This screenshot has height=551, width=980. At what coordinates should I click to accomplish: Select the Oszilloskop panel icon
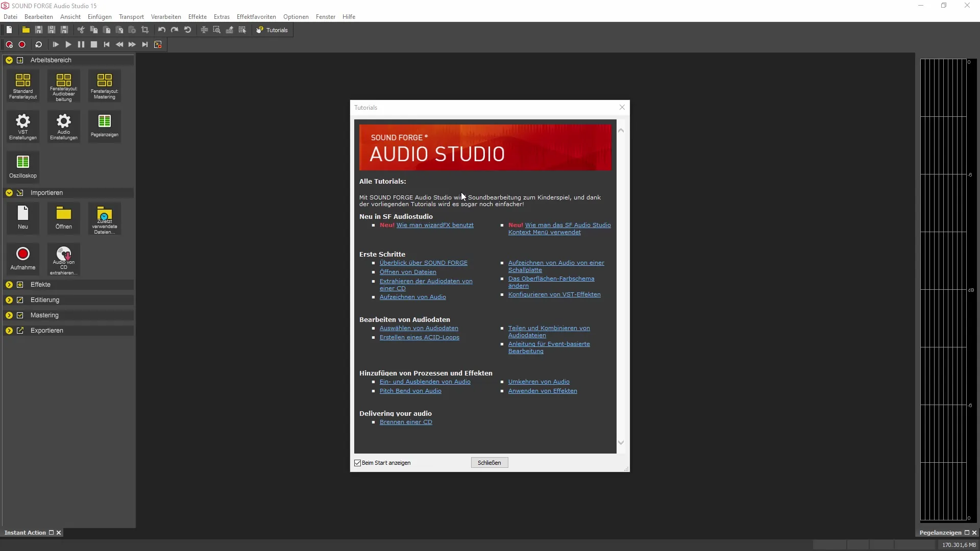[22, 164]
